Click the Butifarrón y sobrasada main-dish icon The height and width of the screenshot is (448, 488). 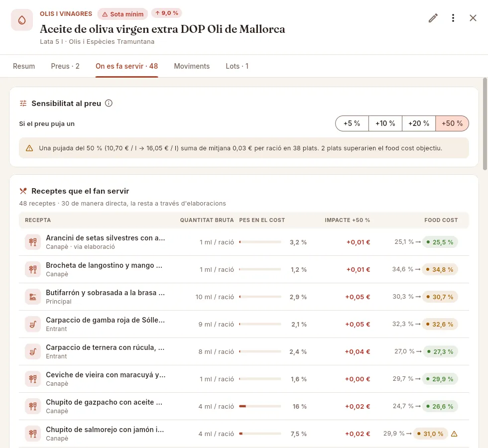click(x=33, y=297)
